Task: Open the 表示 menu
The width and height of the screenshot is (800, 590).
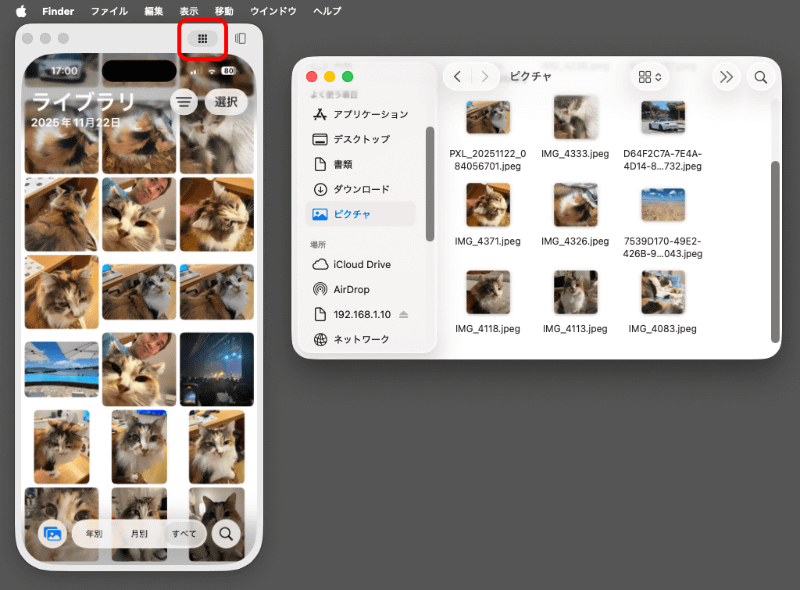Action: pyautogui.click(x=189, y=11)
